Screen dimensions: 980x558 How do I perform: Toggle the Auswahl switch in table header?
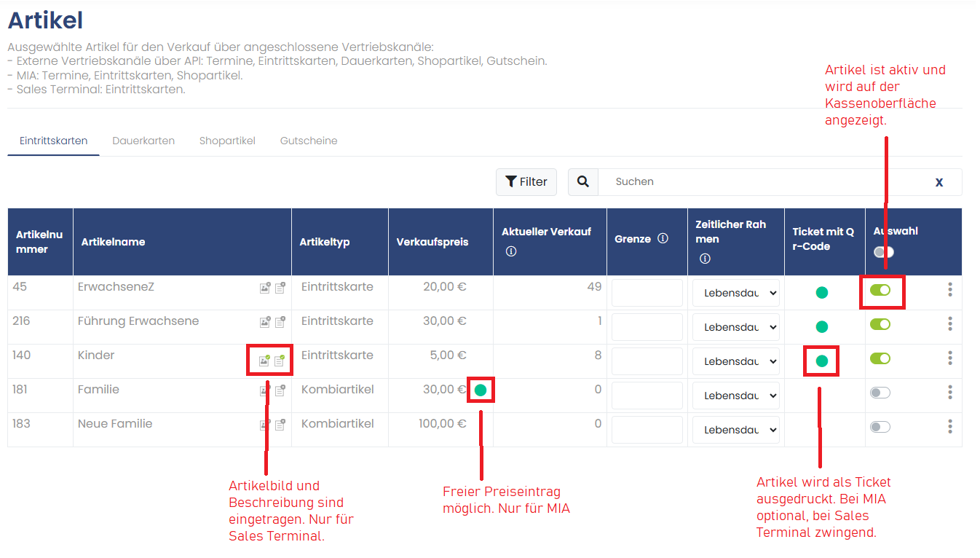pyautogui.click(x=883, y=251)
